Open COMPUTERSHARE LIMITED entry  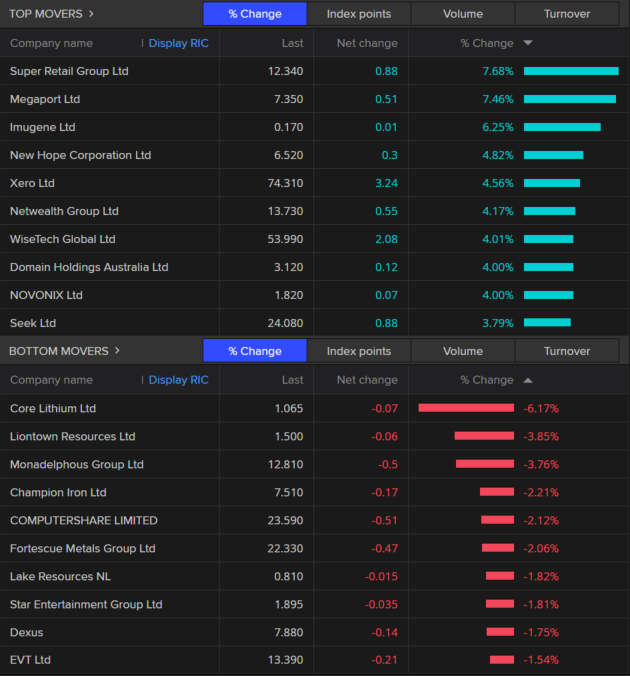[x=84, y=520]
